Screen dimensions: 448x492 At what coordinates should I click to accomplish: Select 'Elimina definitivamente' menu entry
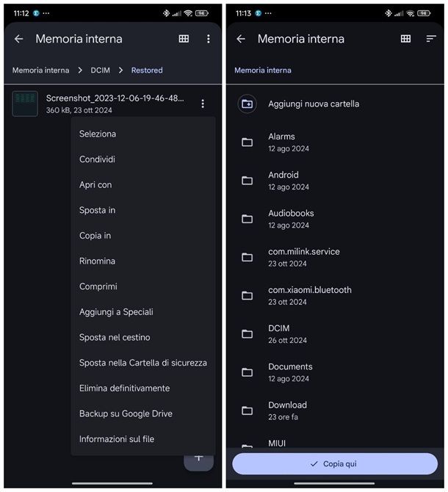(x=125, y=388)
